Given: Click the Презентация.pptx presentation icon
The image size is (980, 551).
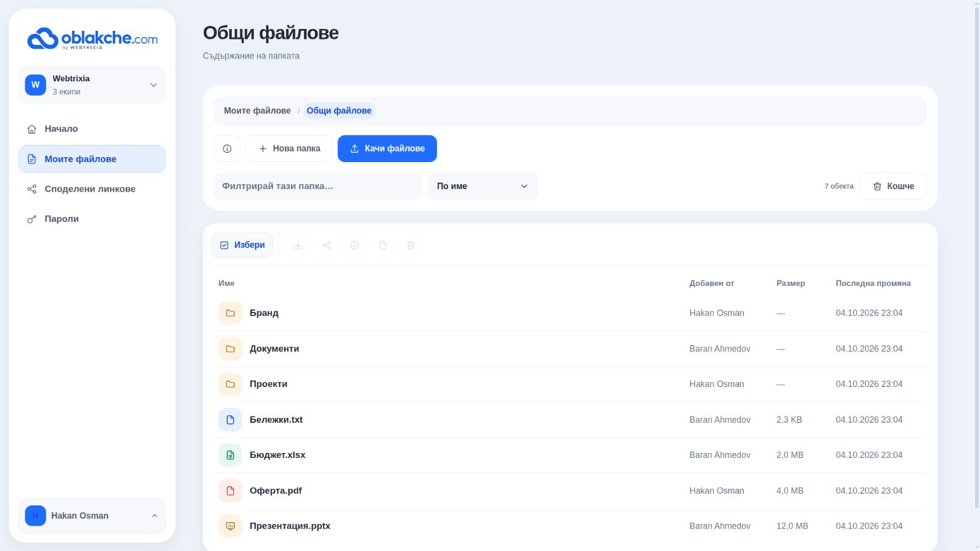Looking at the screenshot, I should pyautogui.click(x=230, y=526).
